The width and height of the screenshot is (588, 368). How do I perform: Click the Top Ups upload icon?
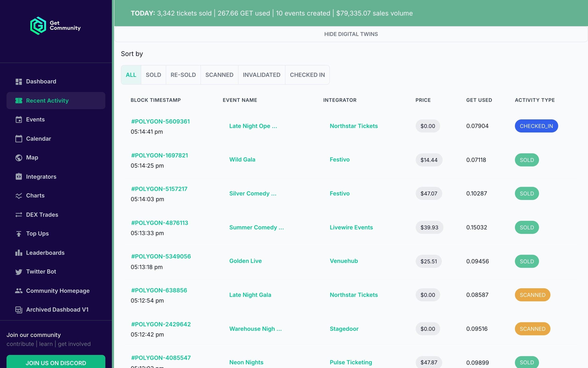[x=19, y=234]
